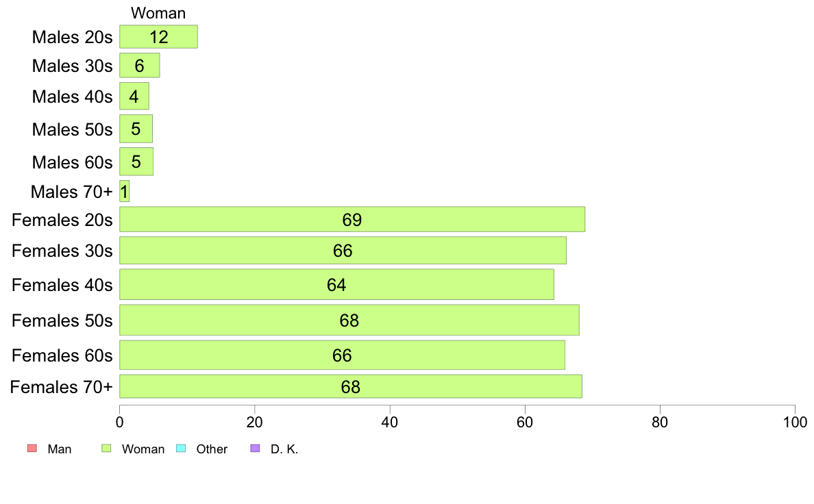This screenshot has width=814, height=504.
Task: Click the Woman column header above bars
Action: tap(158, 13)
